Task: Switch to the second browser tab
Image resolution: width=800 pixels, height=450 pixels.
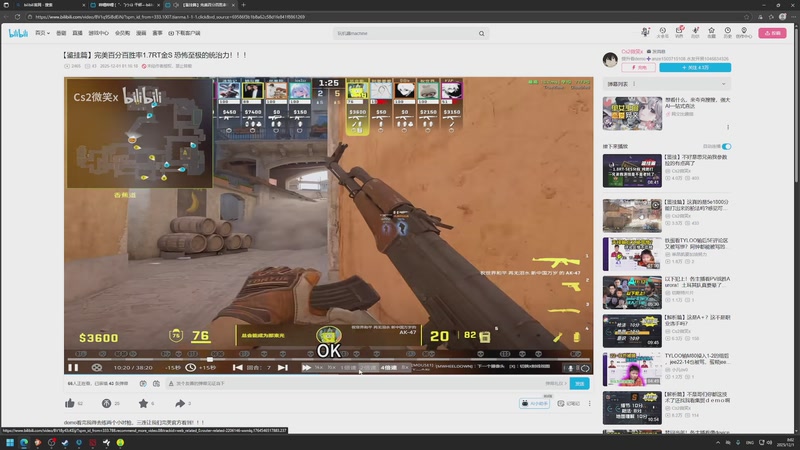Action: pos(124,5)
